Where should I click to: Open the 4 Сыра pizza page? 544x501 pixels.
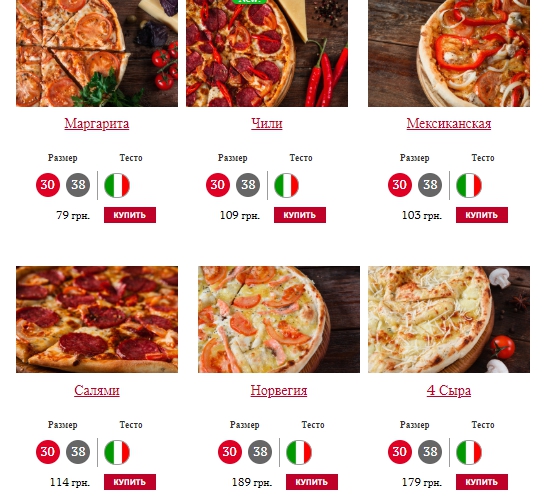[449, 390]
